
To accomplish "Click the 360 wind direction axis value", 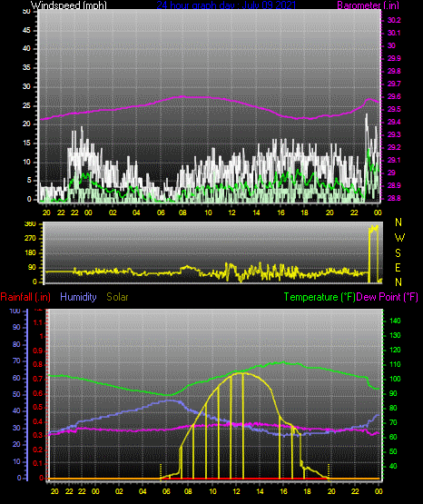I will 30,224.
